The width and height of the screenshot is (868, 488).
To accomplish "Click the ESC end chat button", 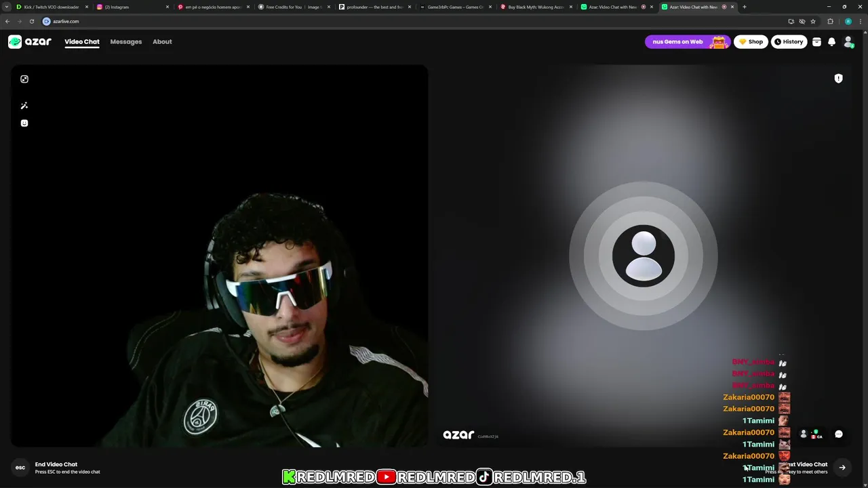I will click(20, 468).
